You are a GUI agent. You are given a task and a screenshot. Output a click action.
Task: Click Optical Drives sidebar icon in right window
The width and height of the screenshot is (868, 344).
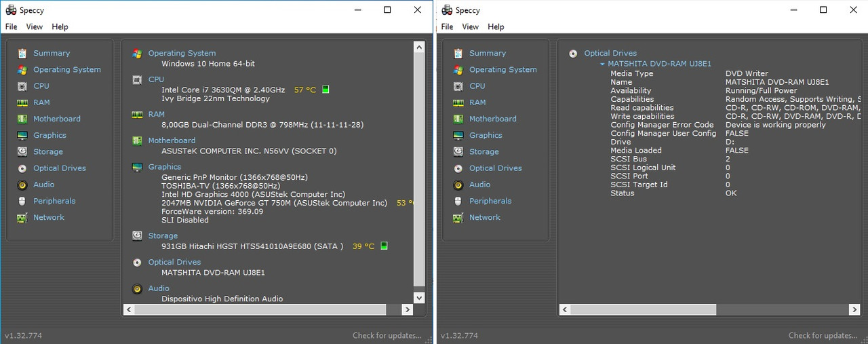pos(458,168)
